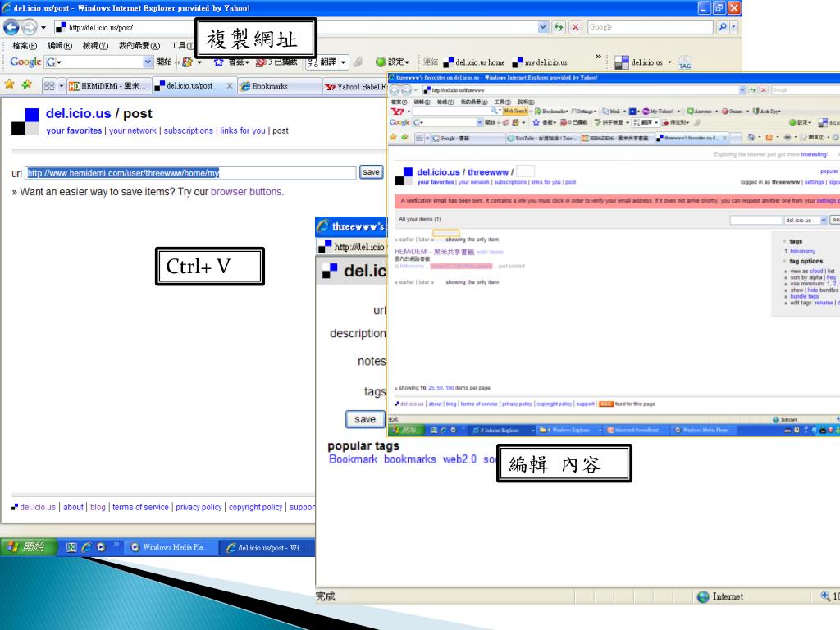The width and height of the screenshot is (840, 630).
Task: Click the Google toolbar 開始 button
Action: [164, 62]
